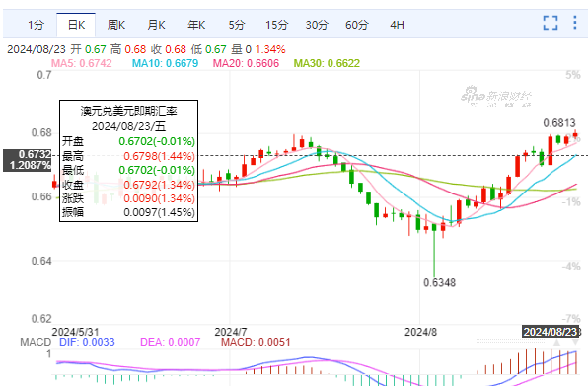Click the 0.7 y-axis price label

pyautogui.click(x=44, y=75)
